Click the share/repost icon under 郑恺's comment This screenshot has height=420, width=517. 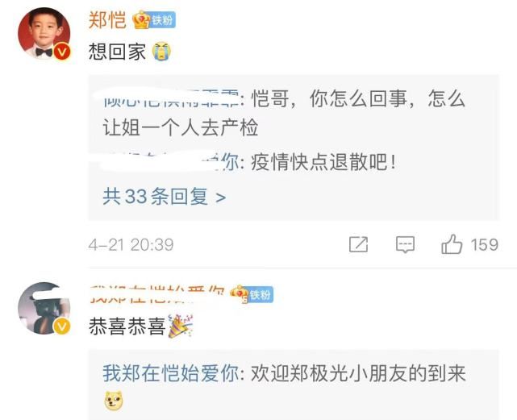358,244
